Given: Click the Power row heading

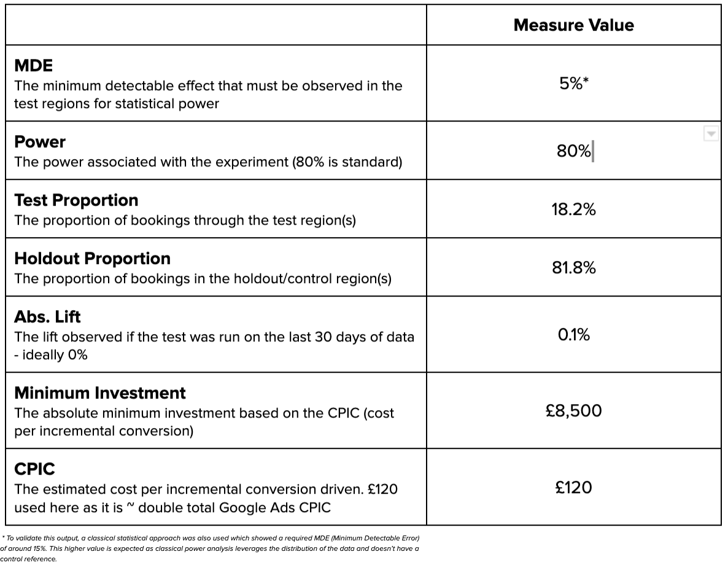Looking at the screenshot, I should [40, 142].
